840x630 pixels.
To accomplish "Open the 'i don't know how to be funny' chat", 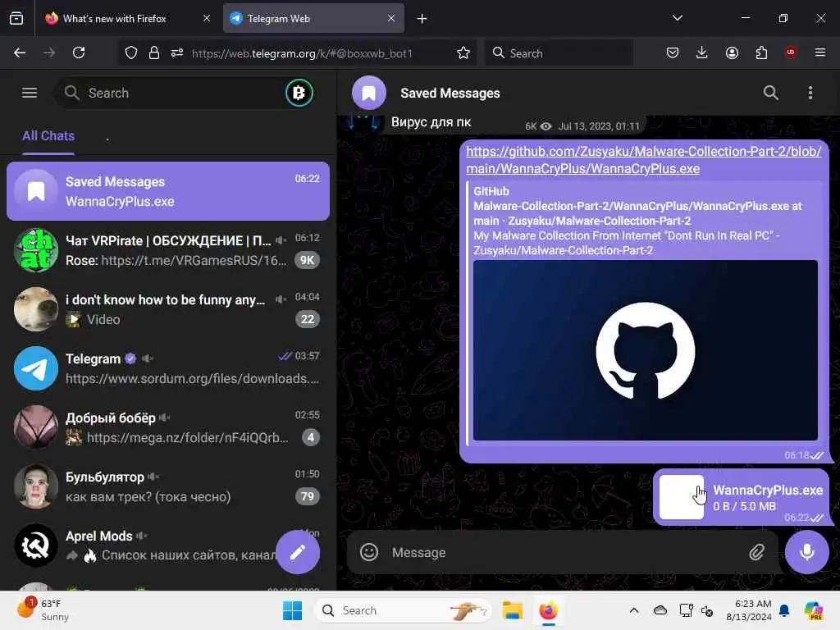I will [167, 309].
